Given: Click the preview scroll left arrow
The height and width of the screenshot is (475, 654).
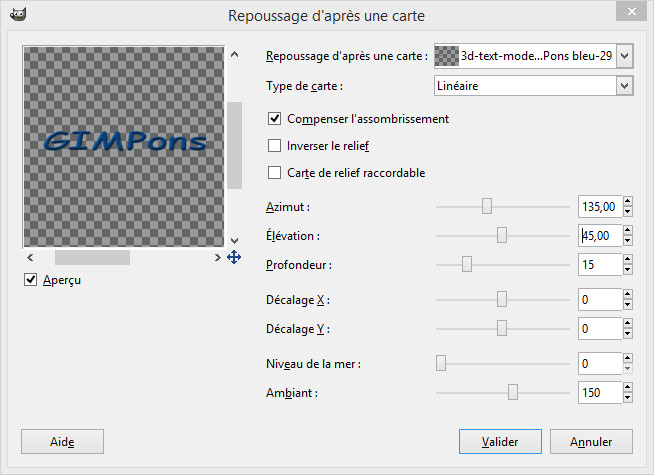Looking at the screenshot, I should coord(30,257).
